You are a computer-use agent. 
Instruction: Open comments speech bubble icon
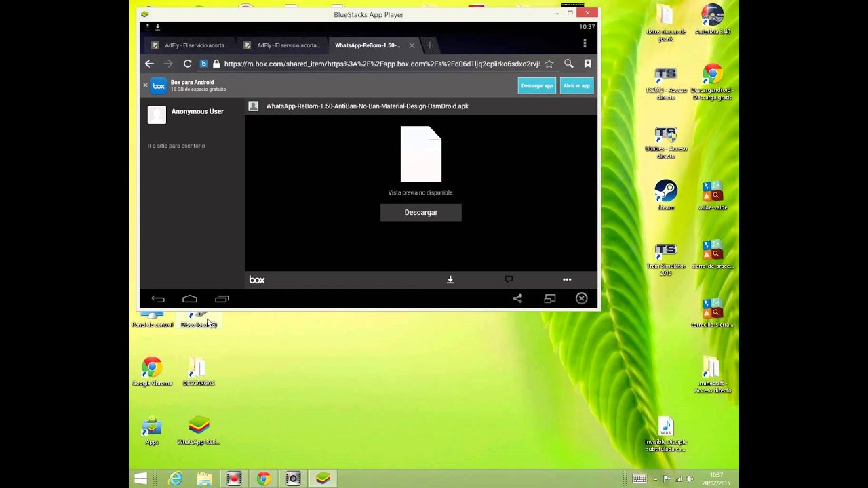tap(509, 279)
